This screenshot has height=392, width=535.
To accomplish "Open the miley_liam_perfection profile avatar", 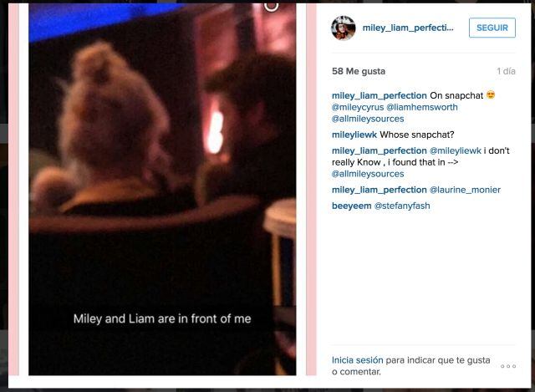I will (344, 28).
